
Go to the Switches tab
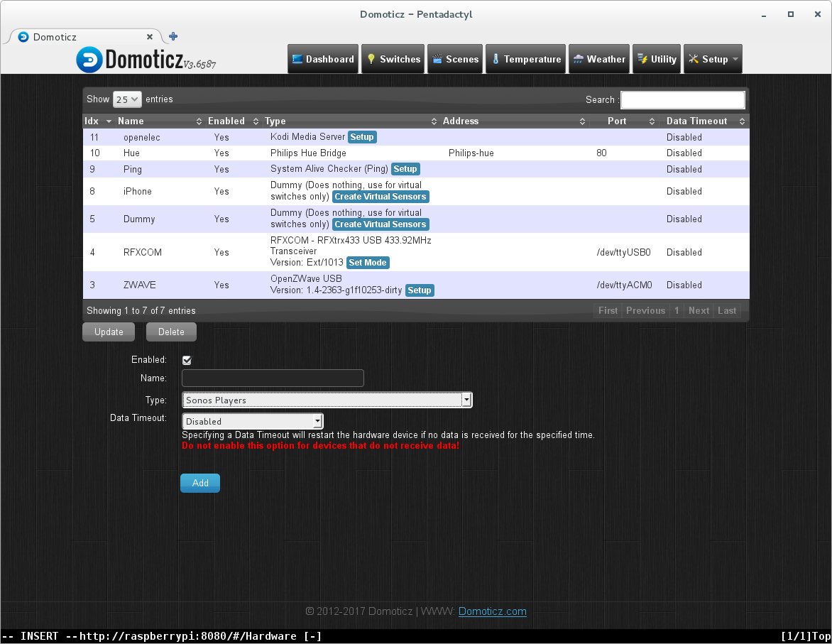click(x=393, y=59)
